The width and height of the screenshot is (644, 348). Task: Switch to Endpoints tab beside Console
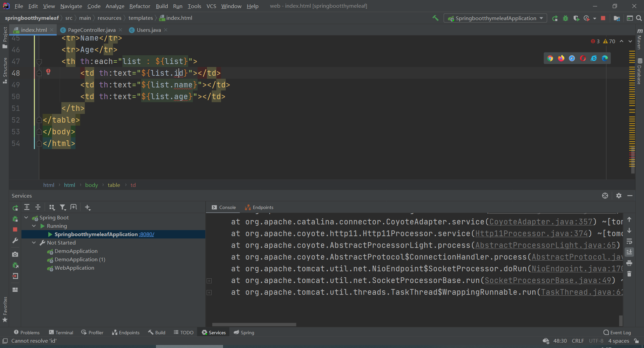point(259,207)
